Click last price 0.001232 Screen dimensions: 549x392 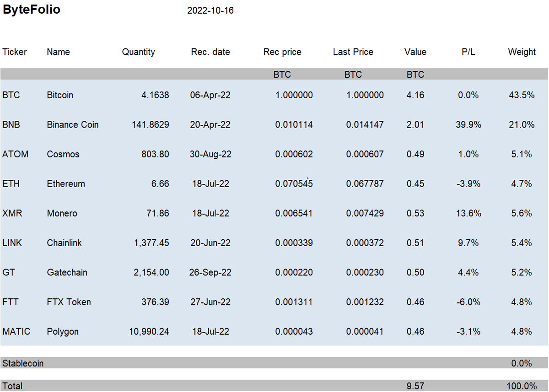(x=365, y=302)
